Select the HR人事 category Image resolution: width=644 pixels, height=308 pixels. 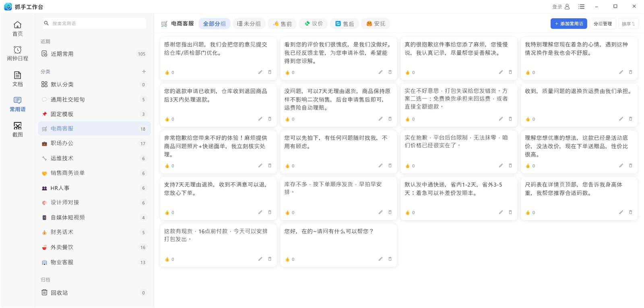95,188
